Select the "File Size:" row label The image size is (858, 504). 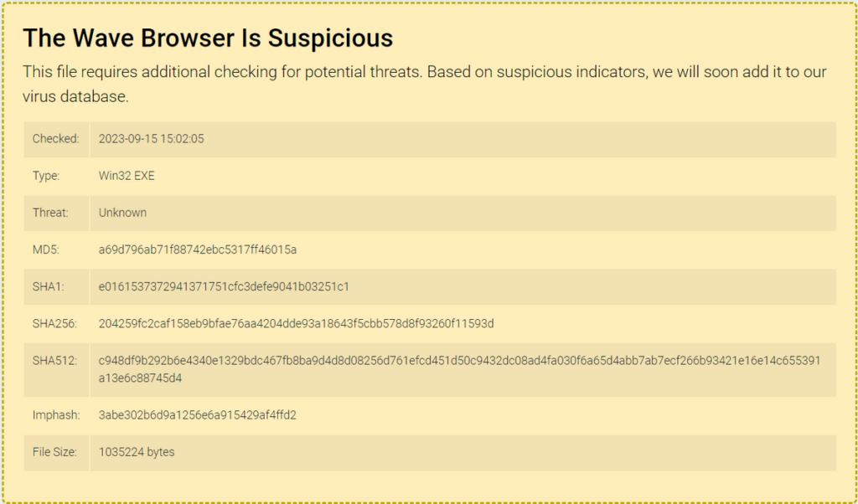(54, 451)
